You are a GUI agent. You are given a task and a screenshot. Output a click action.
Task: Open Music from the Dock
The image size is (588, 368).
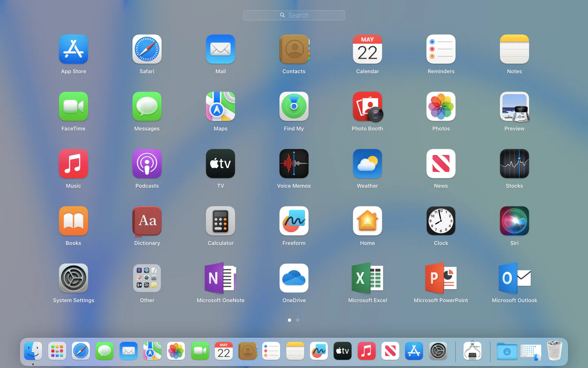(x=367, y=351)
